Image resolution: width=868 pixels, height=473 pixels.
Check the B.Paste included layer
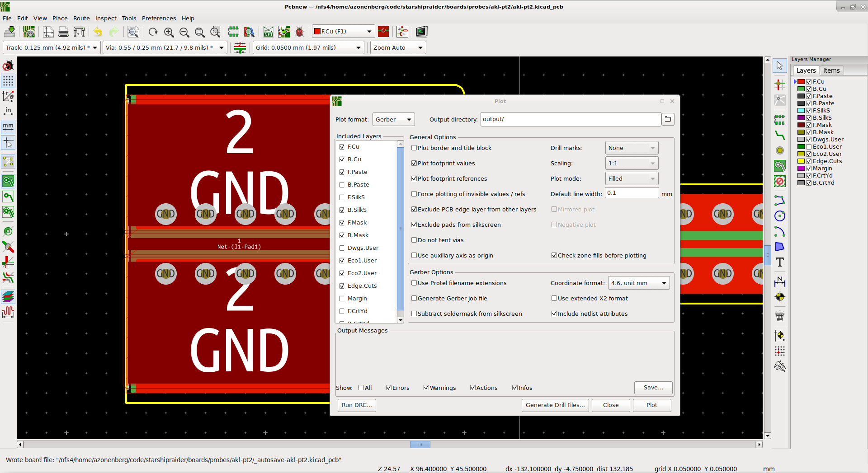(342, 184)
